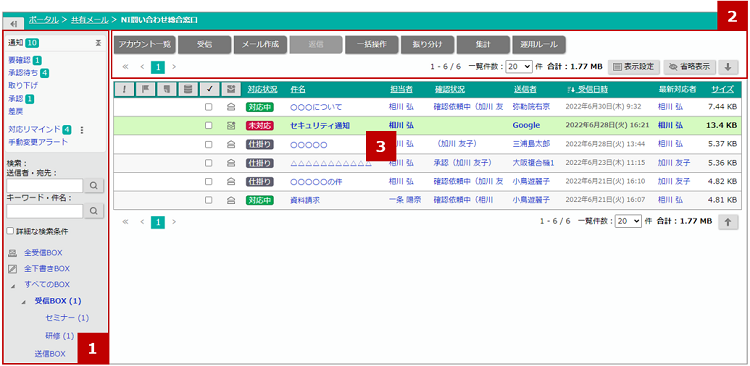Click the stacked database column header icon
Viewport: 750px width, 366px height.
tap(188, 89)
